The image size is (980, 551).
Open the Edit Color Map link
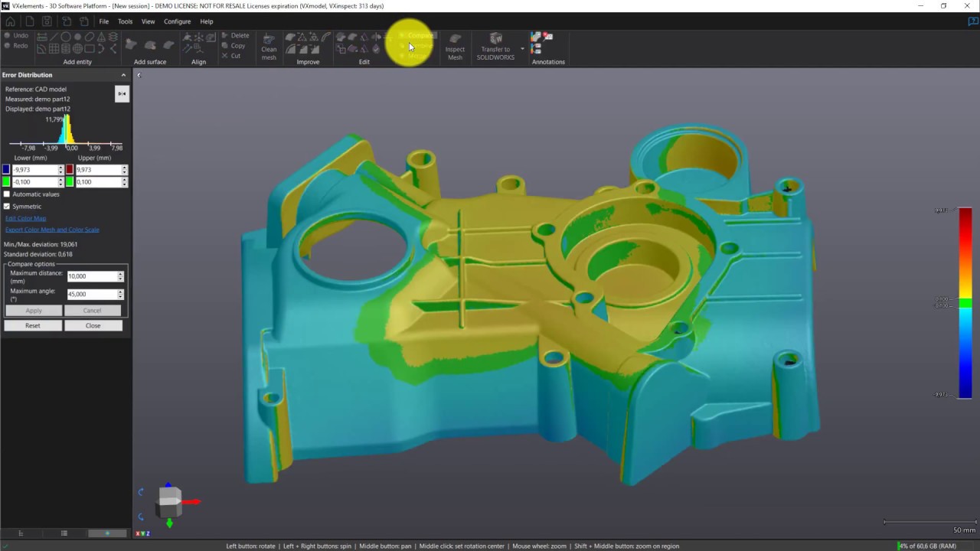click(x=25, y=218)
